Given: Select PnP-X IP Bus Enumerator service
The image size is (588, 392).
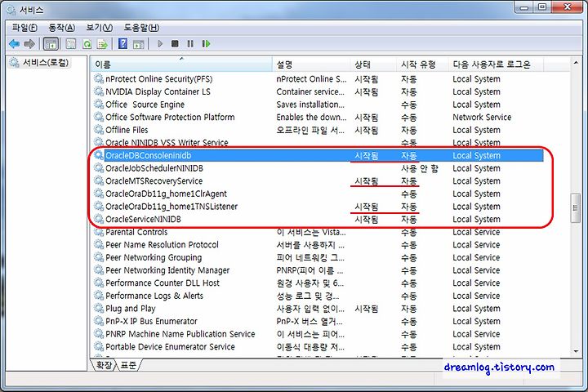Looking at the screenshot, I should [318, 322].
